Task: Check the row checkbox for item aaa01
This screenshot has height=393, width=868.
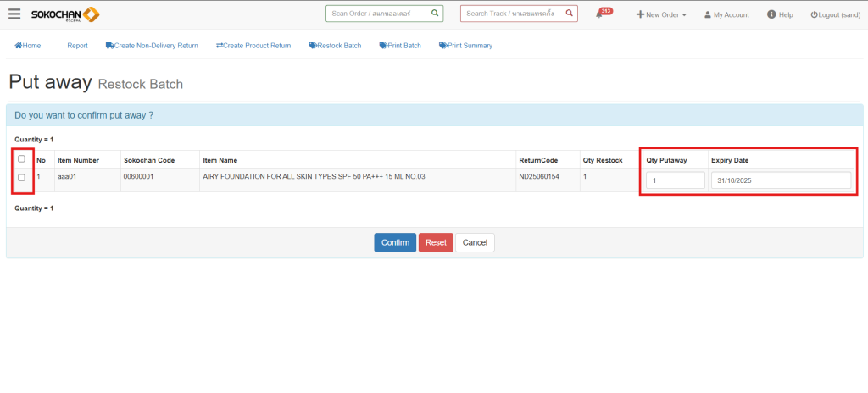Action: [22, 177]
